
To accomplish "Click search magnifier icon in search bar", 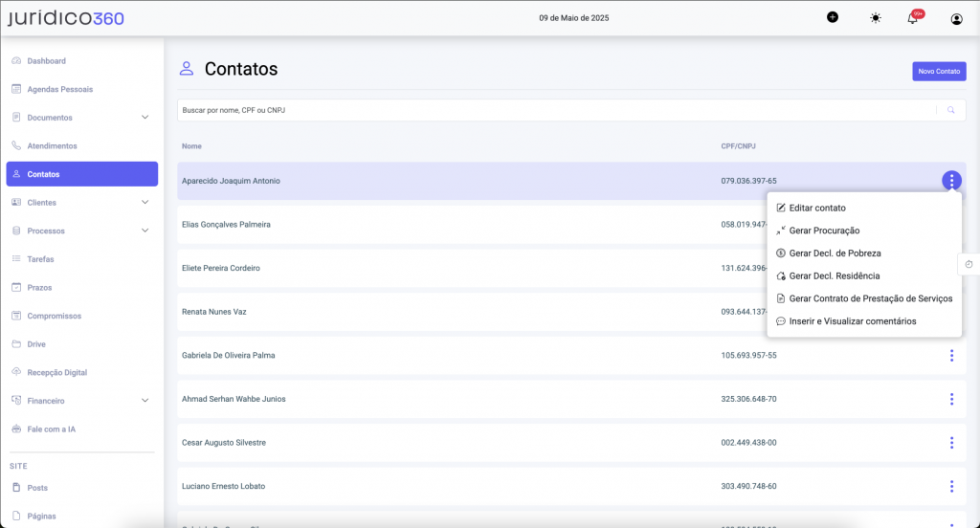I will tap(950, 110).
